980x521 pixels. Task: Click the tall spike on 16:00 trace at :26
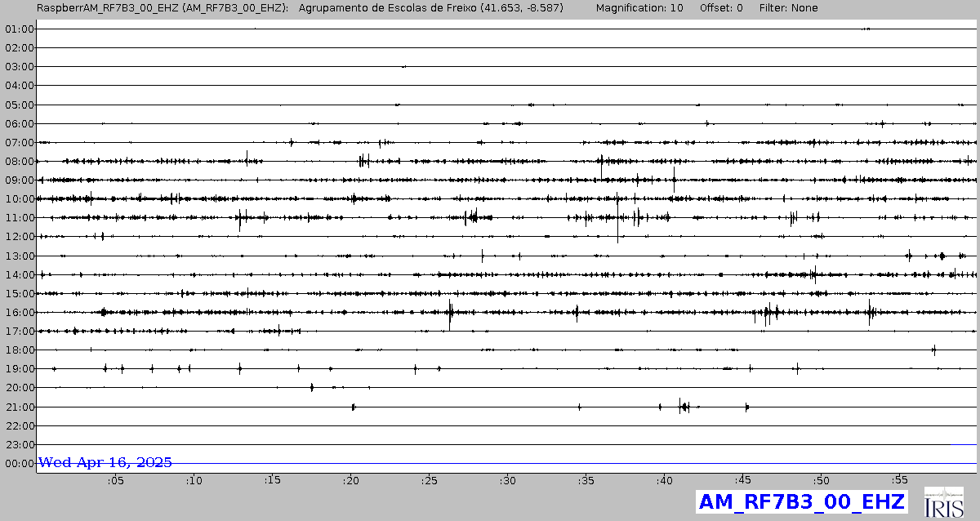click(450, 314)
